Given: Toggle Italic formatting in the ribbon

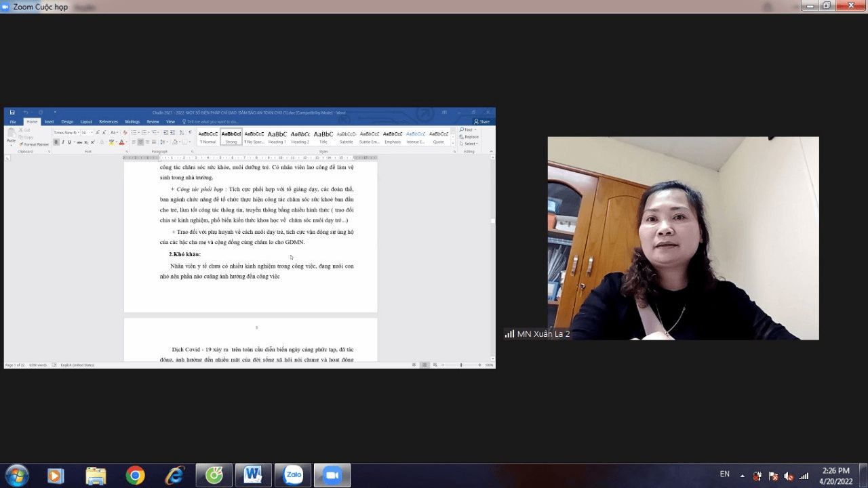Looking at the screenshot, I should coord(62,142).
